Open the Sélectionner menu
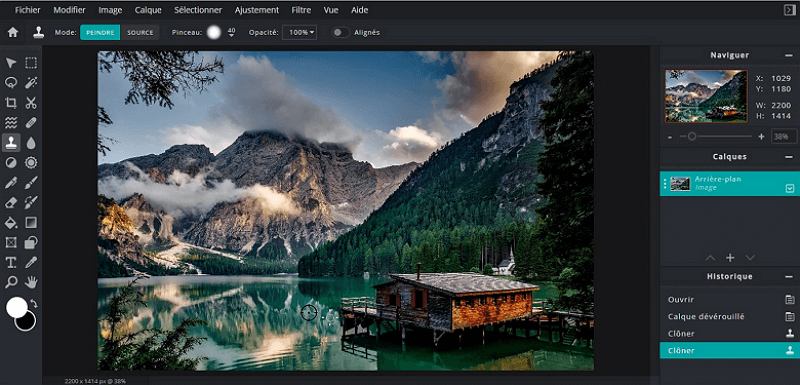 point(198,10)
